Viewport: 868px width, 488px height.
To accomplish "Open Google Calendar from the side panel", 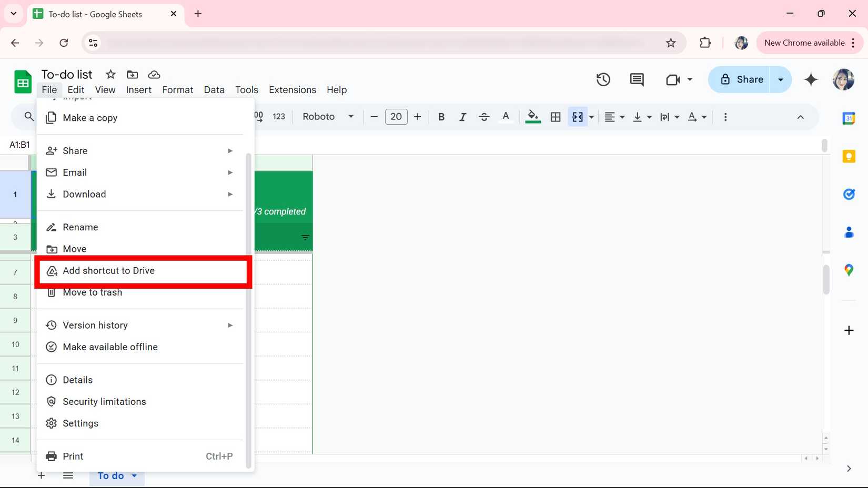I will (849, 118).
